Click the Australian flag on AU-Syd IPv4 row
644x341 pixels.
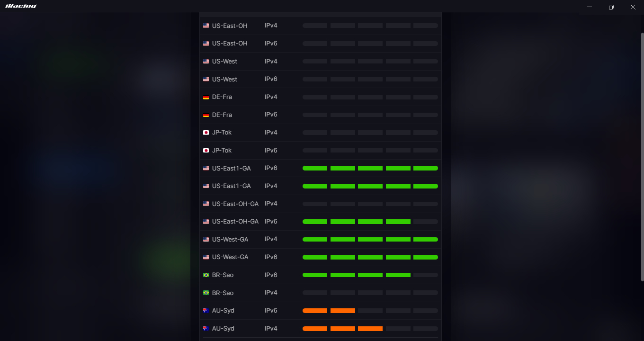pyautogui.click(x=206, y=329)
